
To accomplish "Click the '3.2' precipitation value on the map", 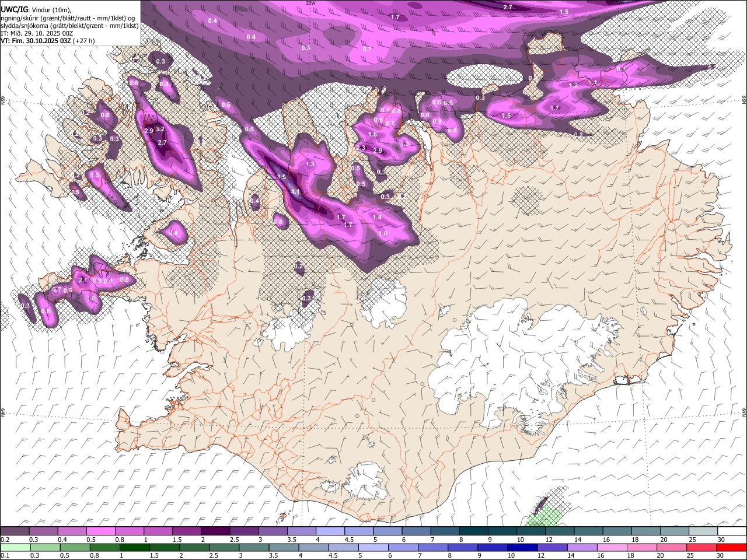I will [x=160, y=129].
